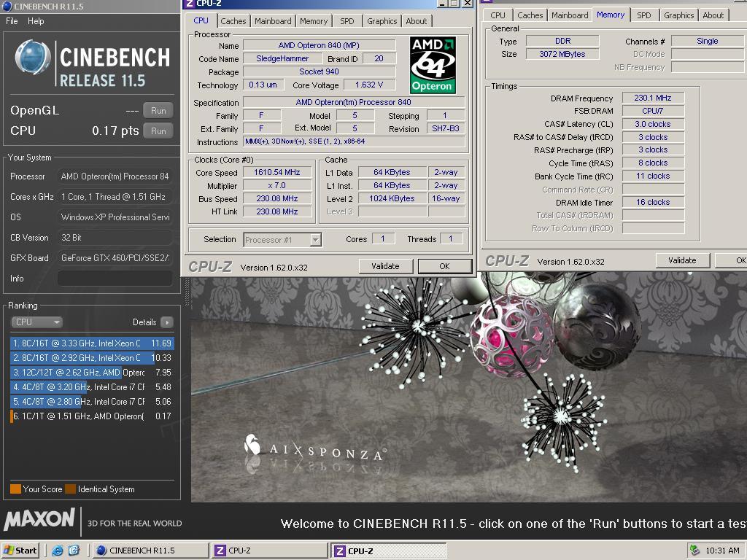Run the OpenGL benchmark
Viewport: 747px width, 560px height.
click(x=158, y=111)
